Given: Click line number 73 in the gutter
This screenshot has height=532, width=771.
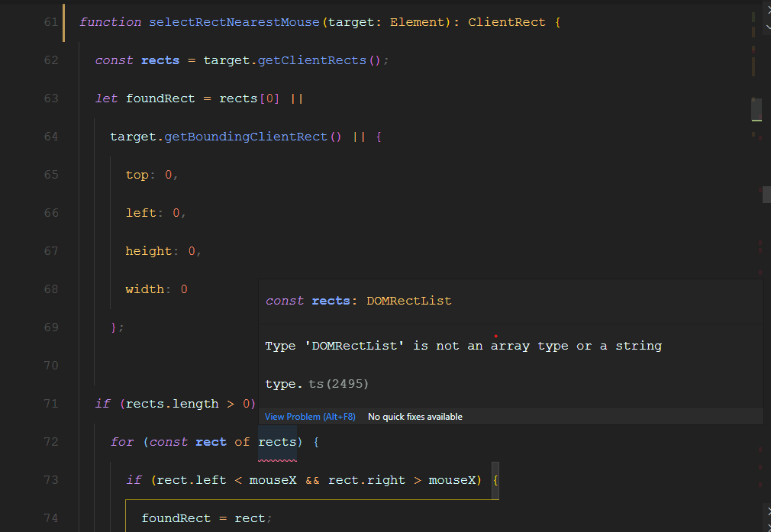Looking at the screenshot, I should [51, 480].
